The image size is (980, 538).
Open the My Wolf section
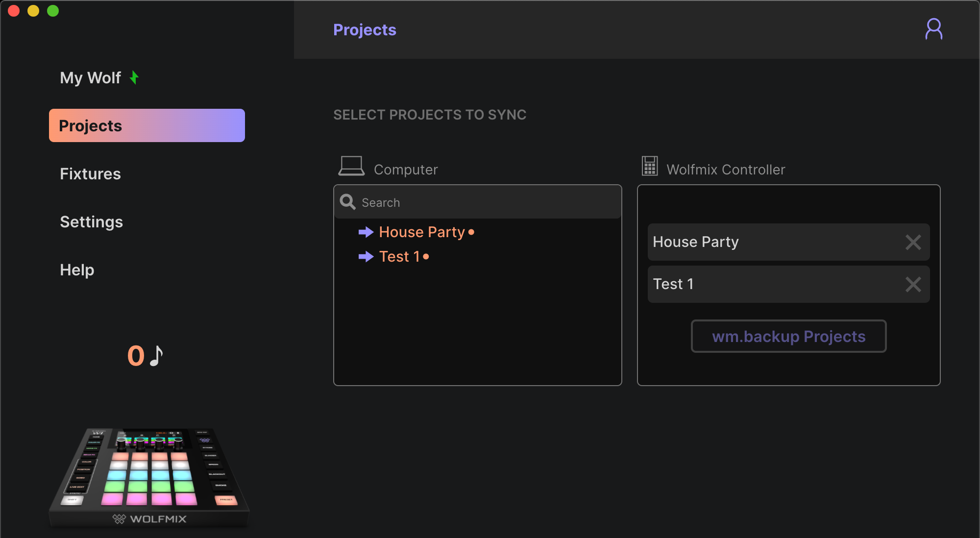(91, 78)
